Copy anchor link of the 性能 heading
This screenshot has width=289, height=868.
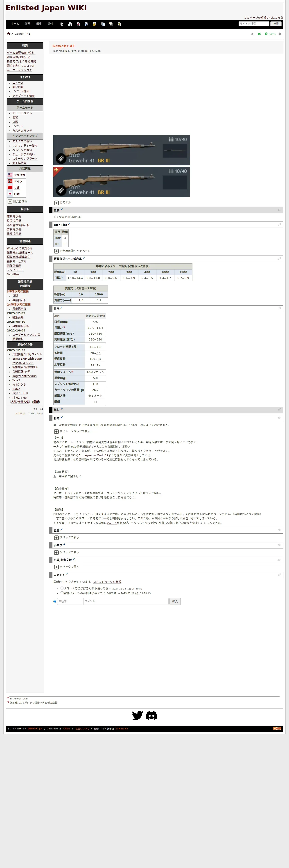[279, 308]
